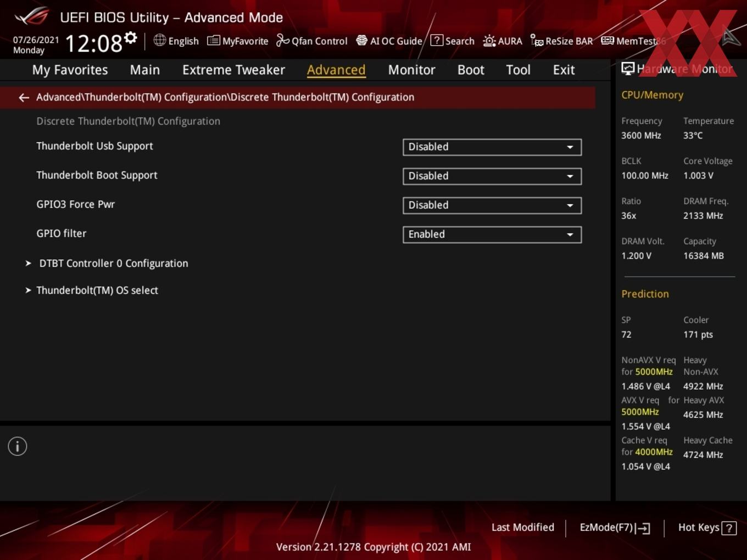Viewport: 747px width, 560px height.
Task: Click the Search label
Action: (460, 41)
